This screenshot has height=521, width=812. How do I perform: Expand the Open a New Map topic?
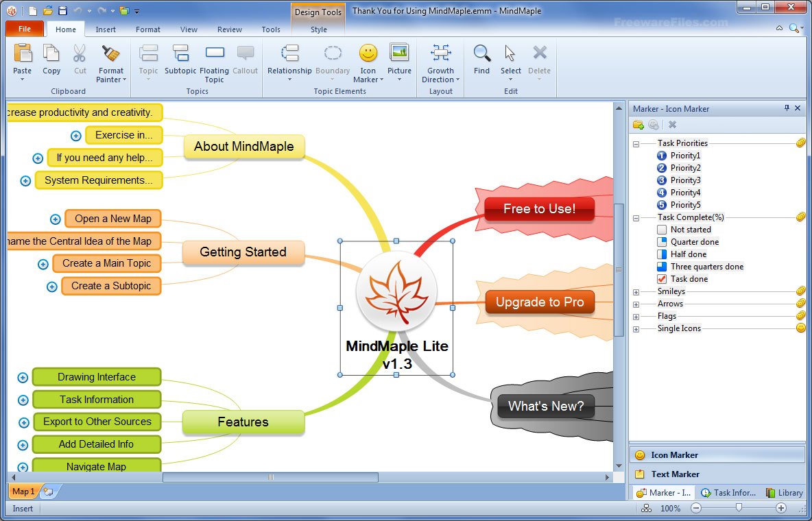pos(55,219)
